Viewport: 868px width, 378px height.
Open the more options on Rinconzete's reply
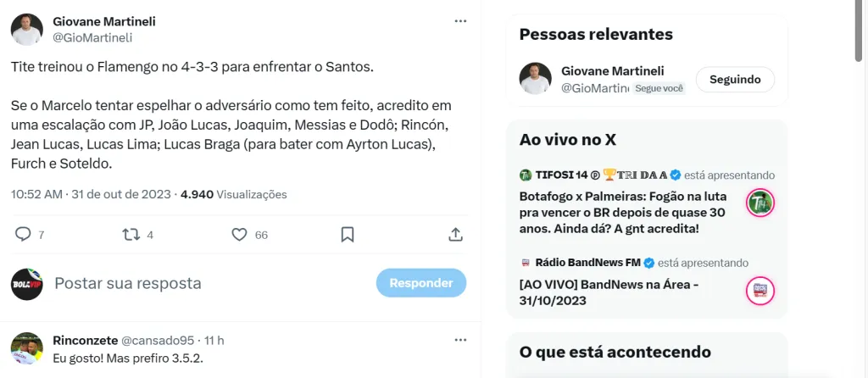click(x=460, y=341)
